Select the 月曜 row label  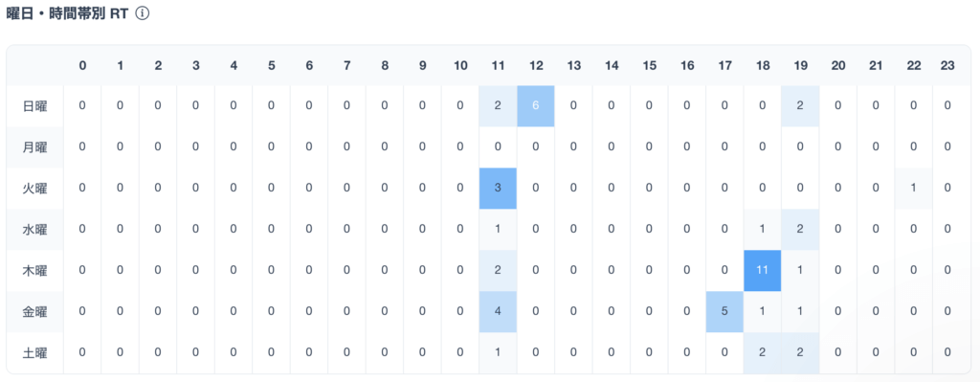tap(35, 146)
